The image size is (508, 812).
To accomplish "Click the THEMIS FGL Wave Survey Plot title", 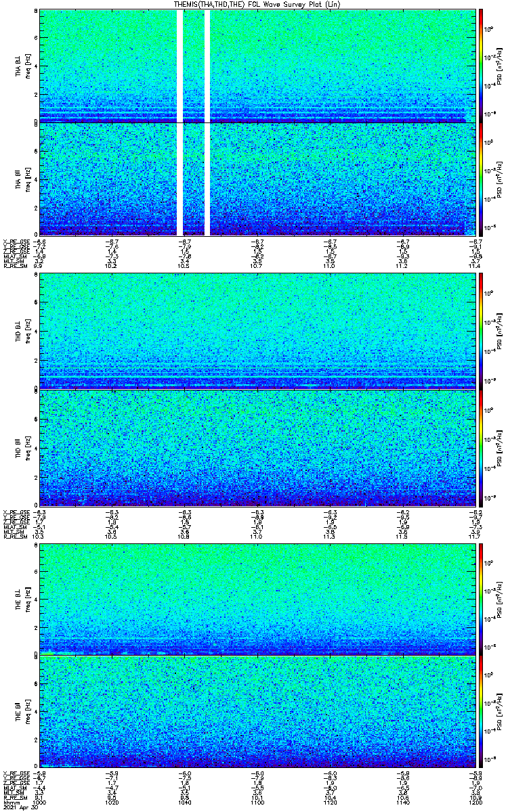I will [257, 4].
